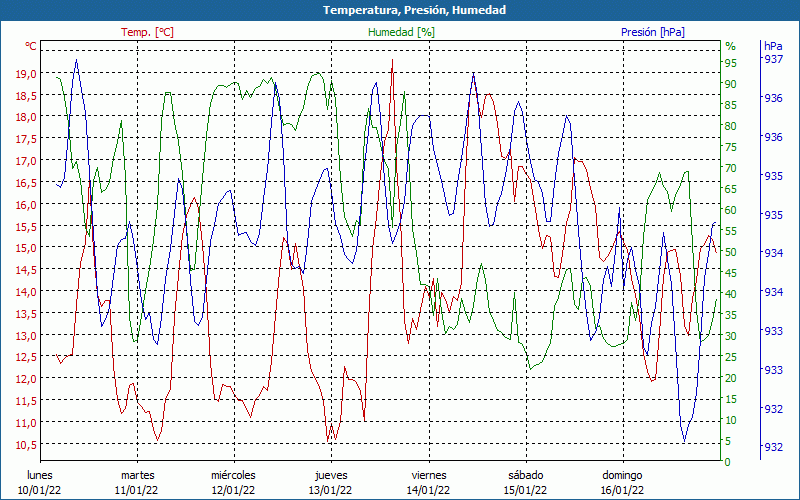Image resolution: width=800 pixels, height=500 pixels.
Task: Select the 13/01/22 date label
Action: coord(331,490)
